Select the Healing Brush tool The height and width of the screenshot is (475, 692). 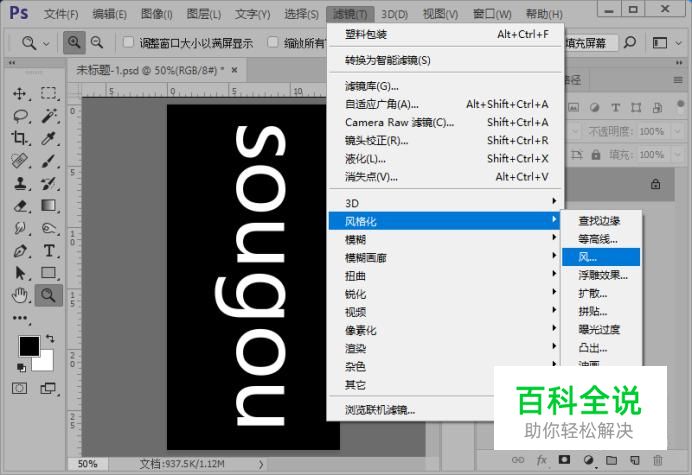tap(19, 161)
